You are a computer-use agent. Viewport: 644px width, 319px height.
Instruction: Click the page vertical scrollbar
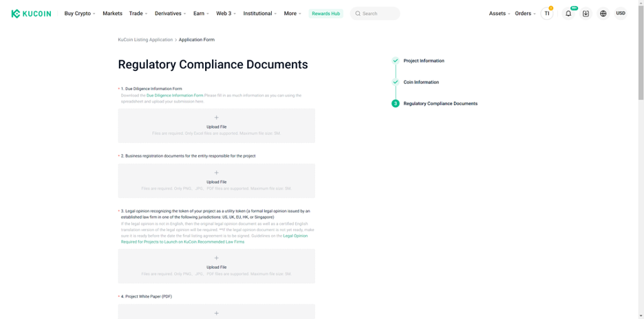(x=641, y=55)
